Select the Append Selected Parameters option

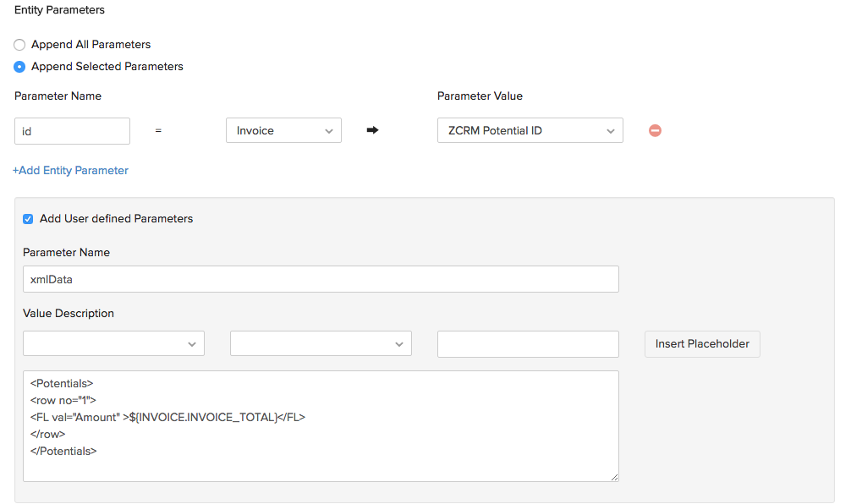click(x=19, y=67)
